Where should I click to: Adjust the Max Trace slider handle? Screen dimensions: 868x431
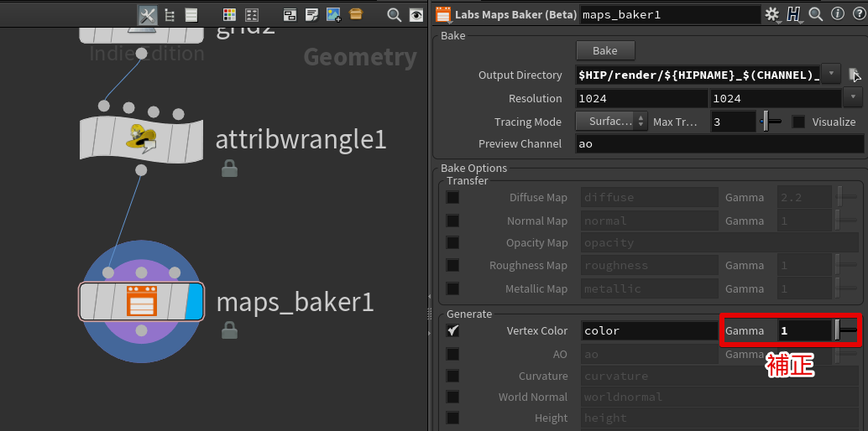(x=766, y=122)
